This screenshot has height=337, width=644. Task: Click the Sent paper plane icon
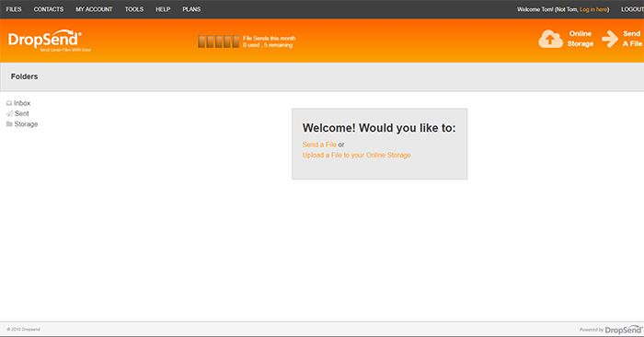click(x=9, y=113)
